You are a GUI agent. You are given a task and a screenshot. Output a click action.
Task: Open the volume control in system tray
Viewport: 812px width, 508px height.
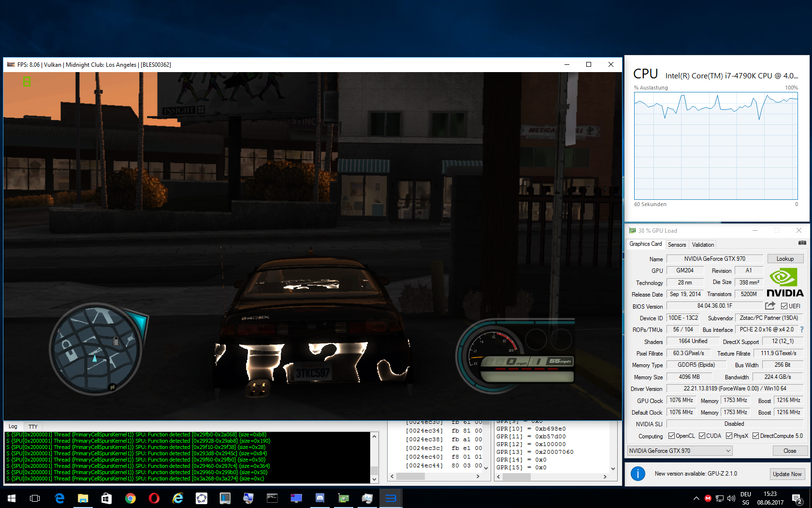pos(731,498)
